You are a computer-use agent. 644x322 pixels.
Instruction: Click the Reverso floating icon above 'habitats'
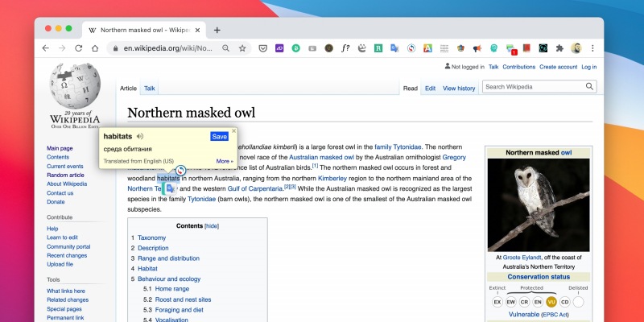[180, 170]
